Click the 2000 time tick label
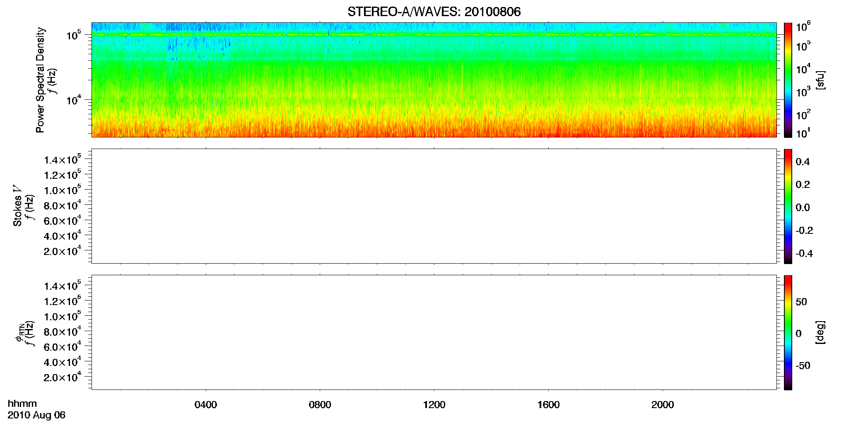The height and width of the screenshot is (447, 868). (663, 405)
